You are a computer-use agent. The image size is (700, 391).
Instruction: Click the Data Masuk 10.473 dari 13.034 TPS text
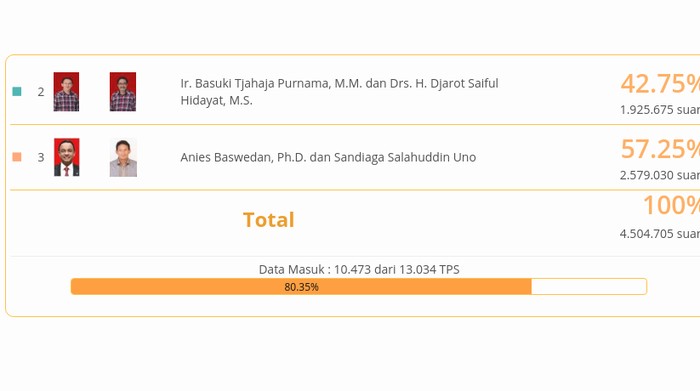pyautogui.click(x=359, y=270)
